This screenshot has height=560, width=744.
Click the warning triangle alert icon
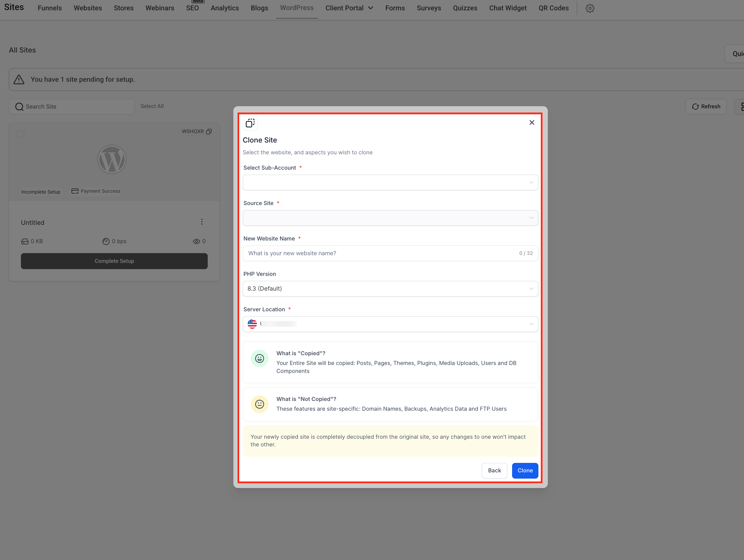pyautogui.click(x=19, y=79)
